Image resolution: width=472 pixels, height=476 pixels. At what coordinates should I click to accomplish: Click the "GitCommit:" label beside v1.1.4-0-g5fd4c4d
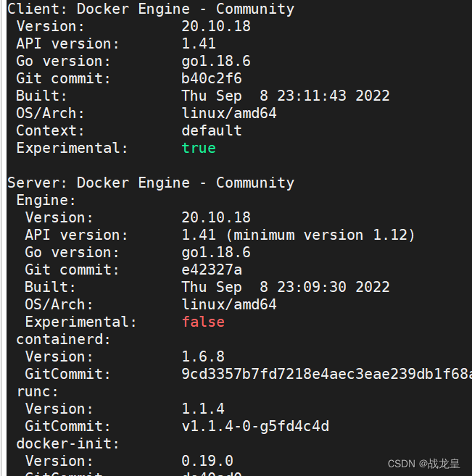(x=67, y=426)
